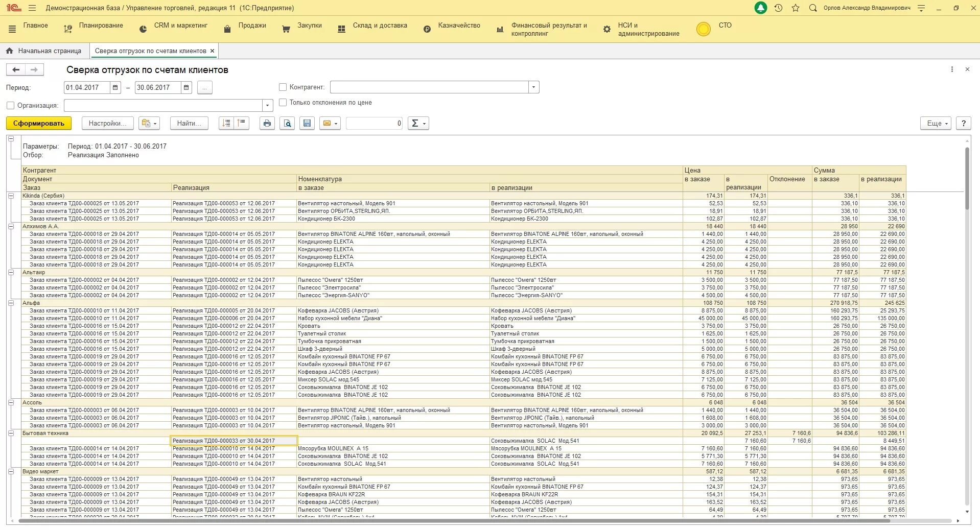Viewport: 980px width, 530px height.
Task: Open report variants dropdown
Action: click(149, 123)
